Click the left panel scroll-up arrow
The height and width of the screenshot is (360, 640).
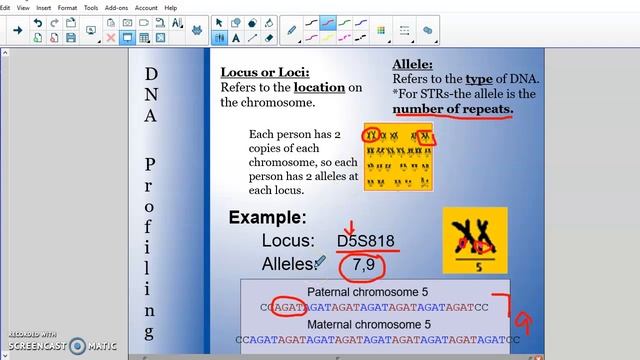(x=5, y=53)
